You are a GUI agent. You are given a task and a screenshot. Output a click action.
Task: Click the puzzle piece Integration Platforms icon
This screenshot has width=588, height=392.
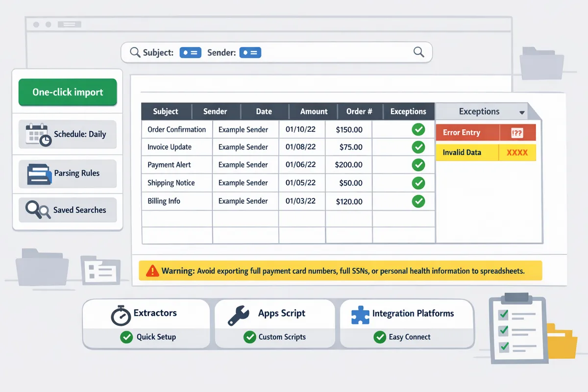[360, 315]
